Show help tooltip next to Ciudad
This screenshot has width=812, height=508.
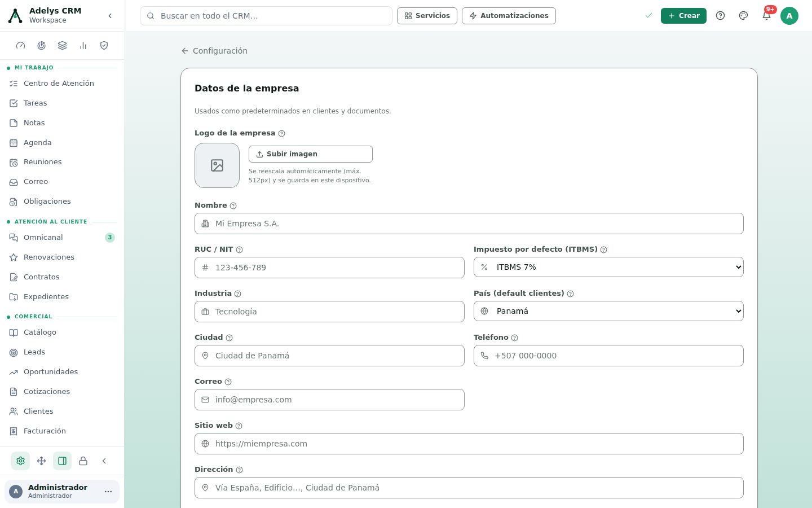(230, 338)
